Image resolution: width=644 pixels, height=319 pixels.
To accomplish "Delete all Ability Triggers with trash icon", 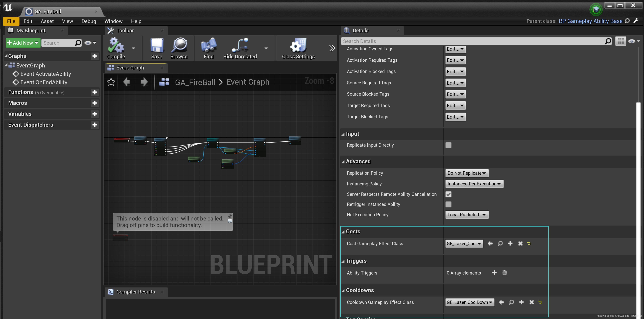I will 504,273.
